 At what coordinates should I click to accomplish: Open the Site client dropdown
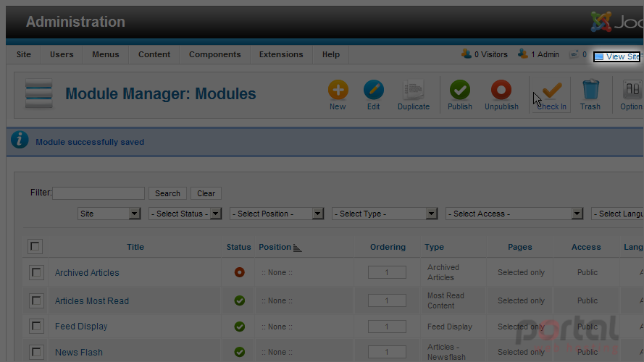[109, 214]
